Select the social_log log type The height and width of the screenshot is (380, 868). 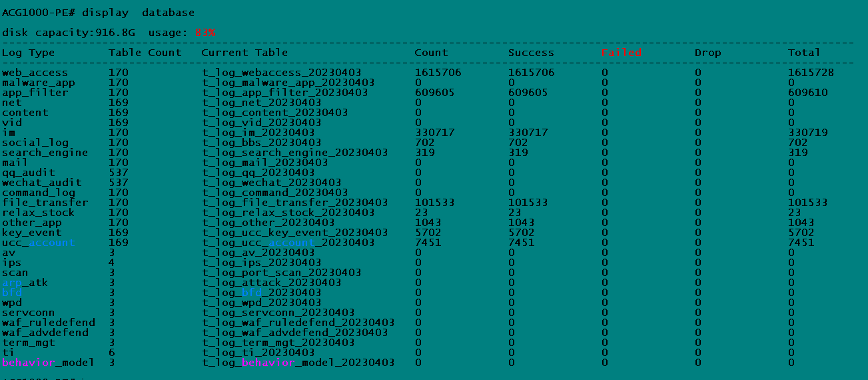35,143
